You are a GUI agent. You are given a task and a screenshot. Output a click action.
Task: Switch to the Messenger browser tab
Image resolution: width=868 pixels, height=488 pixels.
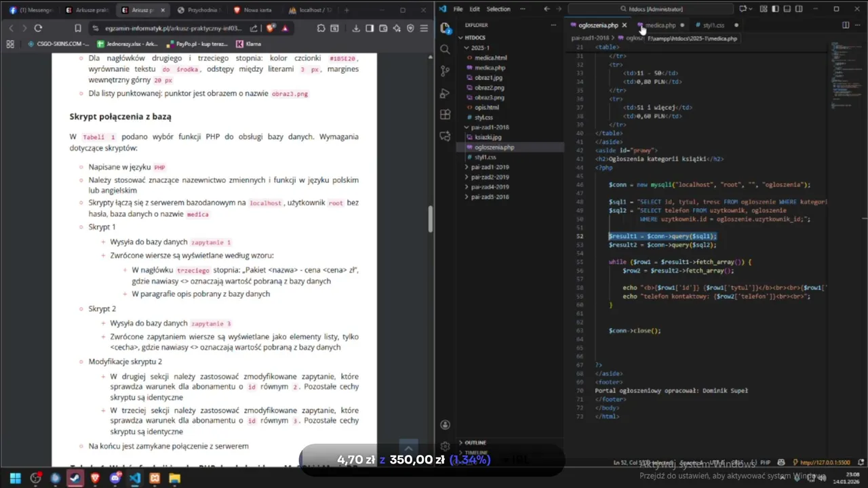pyautogui.click(x=31, y=10)
